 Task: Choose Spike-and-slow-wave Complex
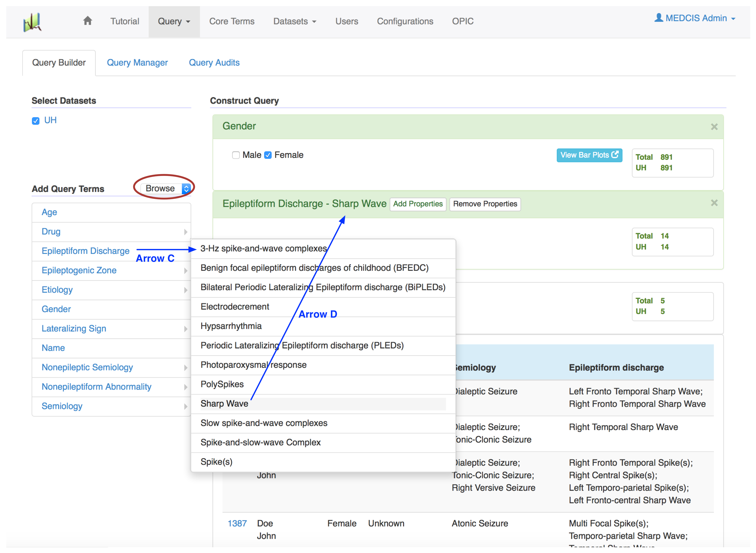[323, 443]
